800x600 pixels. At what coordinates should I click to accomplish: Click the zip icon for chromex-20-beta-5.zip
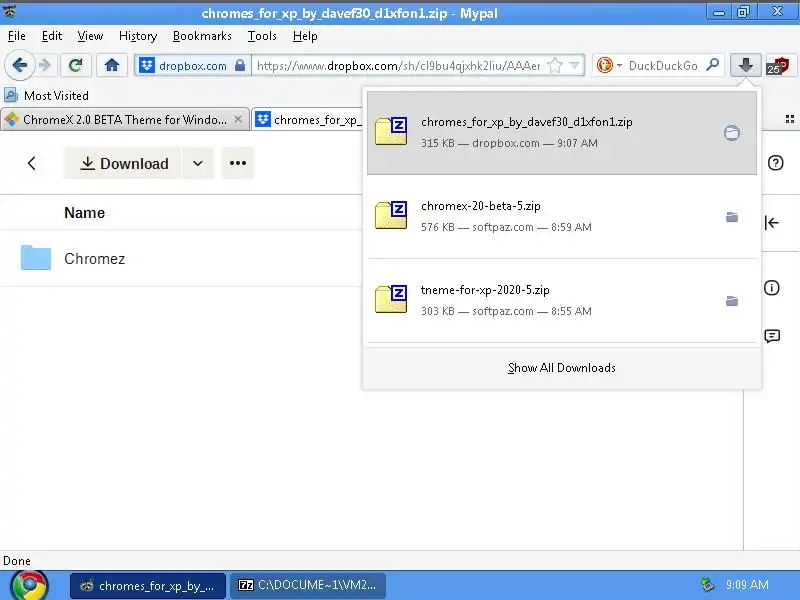tap(391, 215)
